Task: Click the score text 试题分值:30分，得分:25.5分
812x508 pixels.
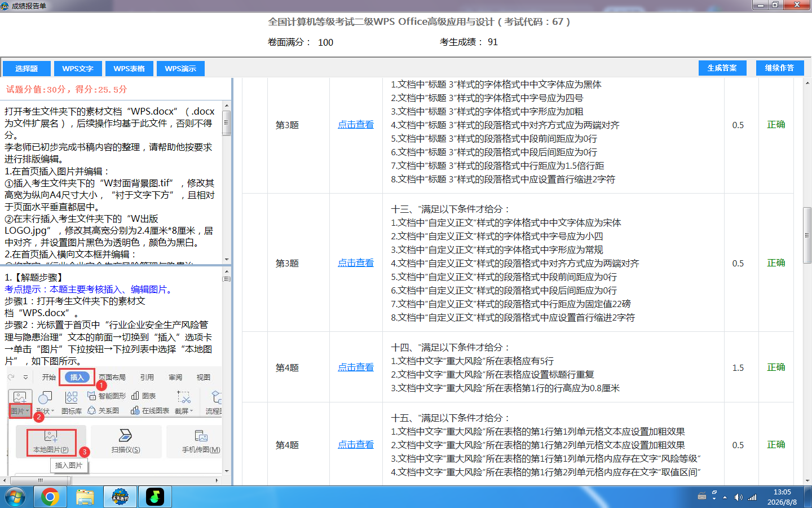Action: 67,89
